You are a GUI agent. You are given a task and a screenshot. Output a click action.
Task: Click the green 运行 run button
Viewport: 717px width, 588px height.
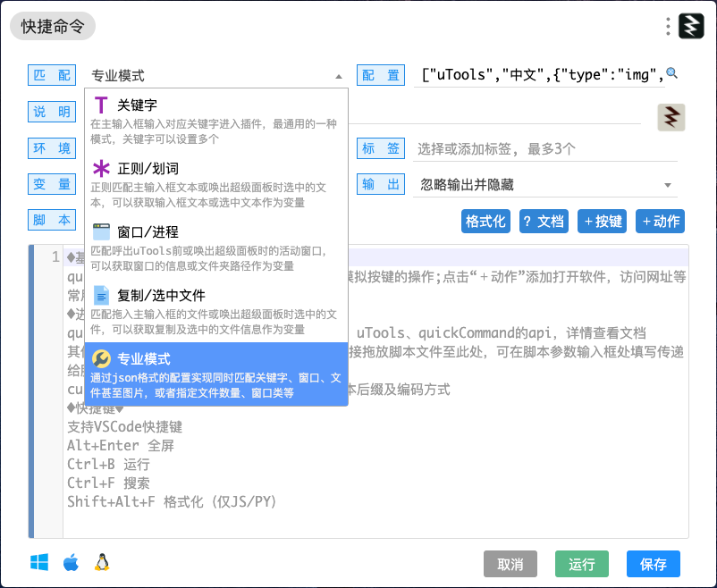582,564
